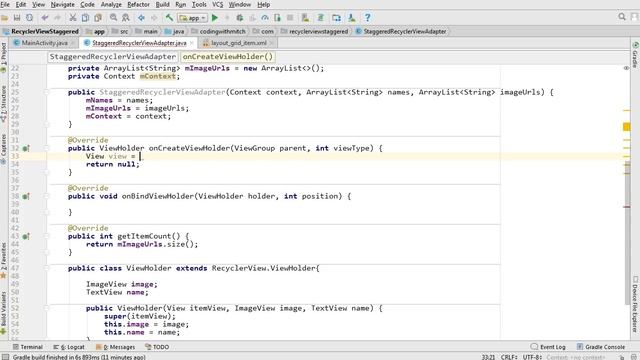Click override gutter icon beside onBindViewHolder
Screen dimensions: 640x360
click(26, 196)
